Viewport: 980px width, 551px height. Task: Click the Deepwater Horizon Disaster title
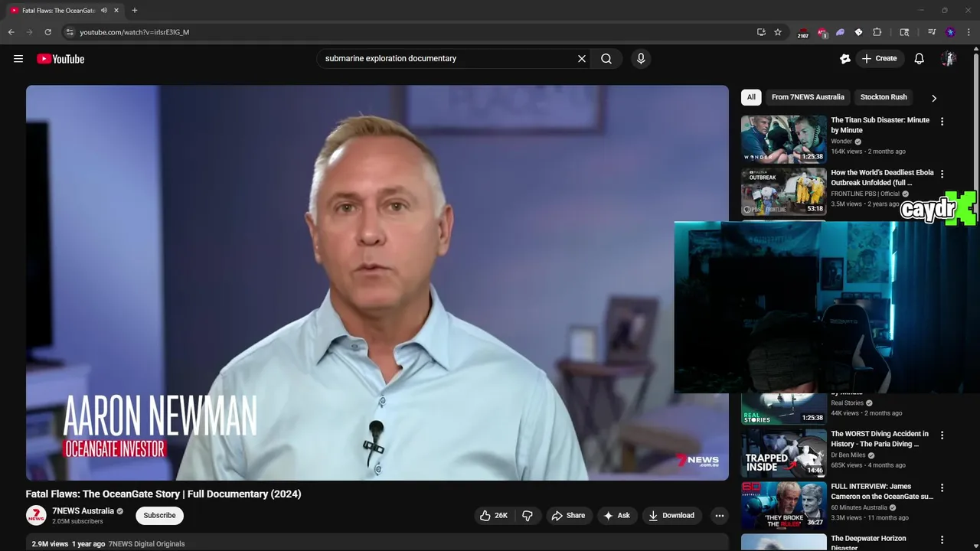coord(868,543)
